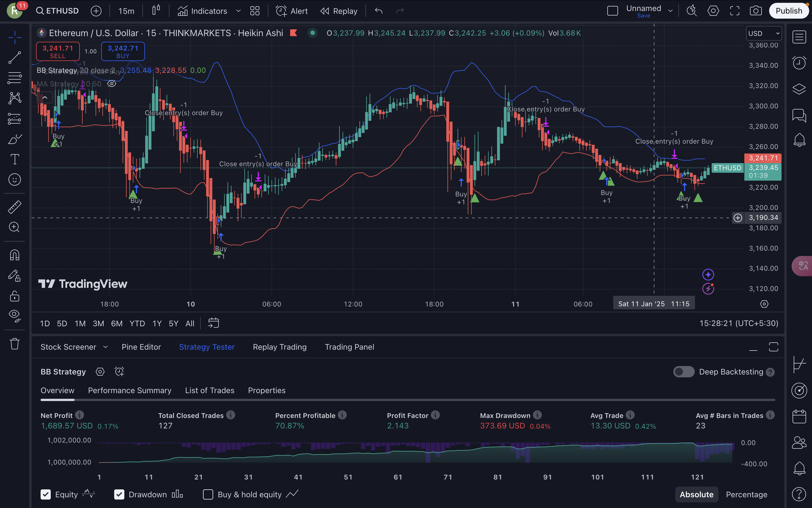This screenshot has height=508, width=812.
Task: Open go to date calendar icon
Action: coord(213,323)
